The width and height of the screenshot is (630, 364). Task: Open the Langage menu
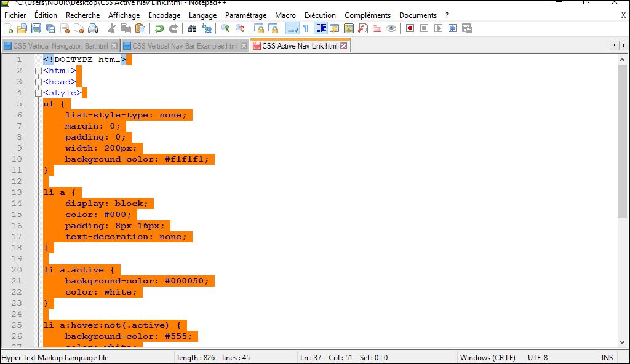202,15
